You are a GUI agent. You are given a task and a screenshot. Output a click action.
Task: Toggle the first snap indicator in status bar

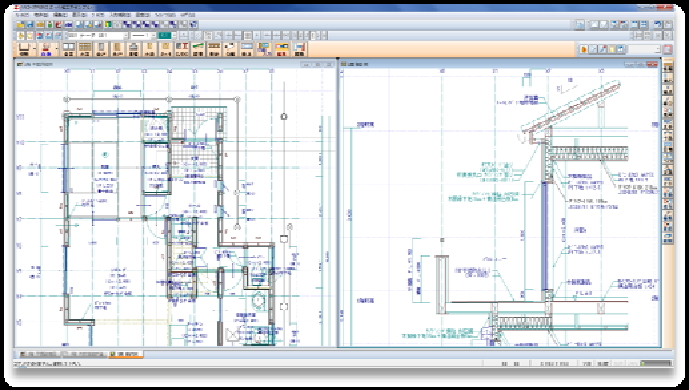click(505, 364)
